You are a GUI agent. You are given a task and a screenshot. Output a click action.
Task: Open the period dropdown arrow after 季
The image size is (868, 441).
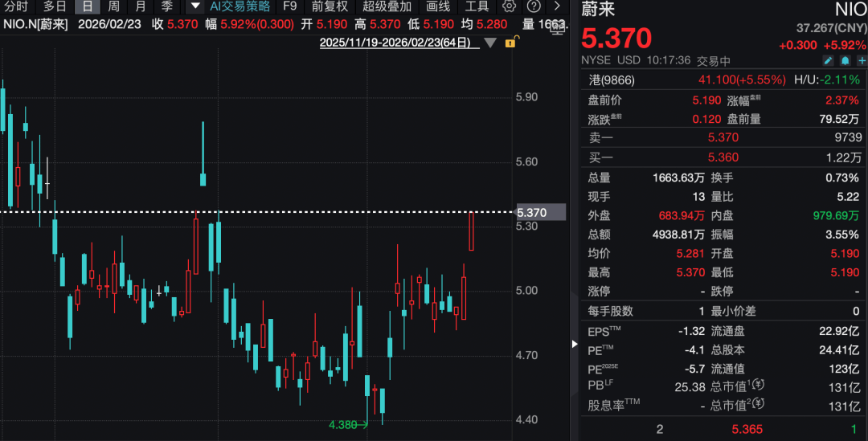[193, 6]
